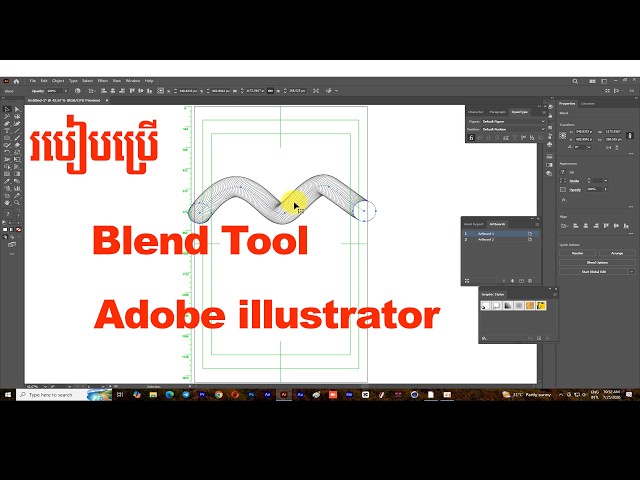Open the Search icon at top right
The image size is (640, 480).
pos(575,81)
